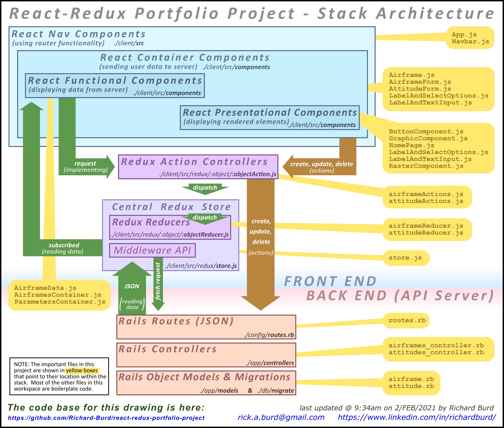Click the ./app/controllers path text
Image resolution: width=504 pixels, height=428 pixels.
click(x=270, y=363)
